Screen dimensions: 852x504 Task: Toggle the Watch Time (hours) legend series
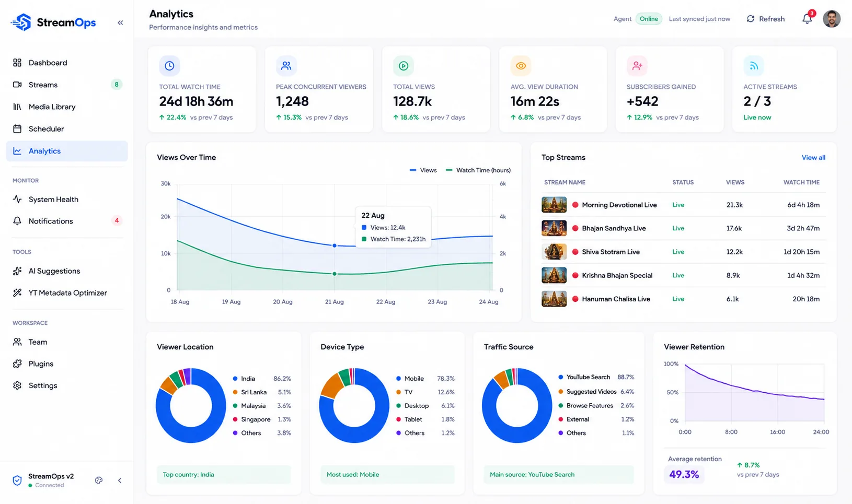point(478,170)
